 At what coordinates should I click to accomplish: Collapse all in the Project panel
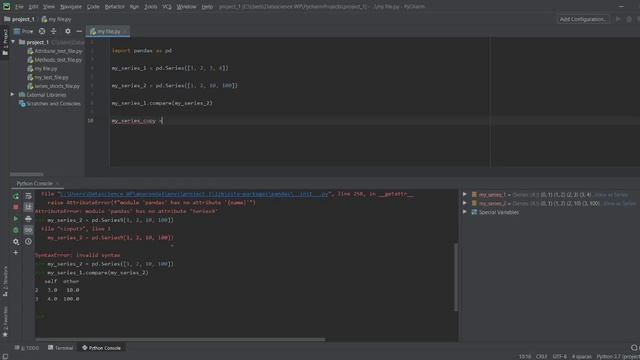click(x=53, y=31)
